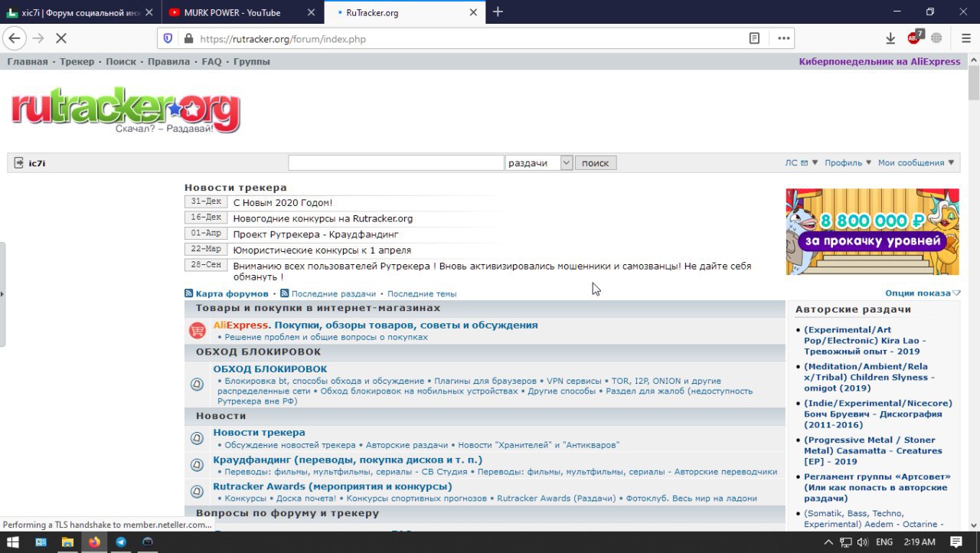Click the padlock site security icon

[x=188, y=38]
